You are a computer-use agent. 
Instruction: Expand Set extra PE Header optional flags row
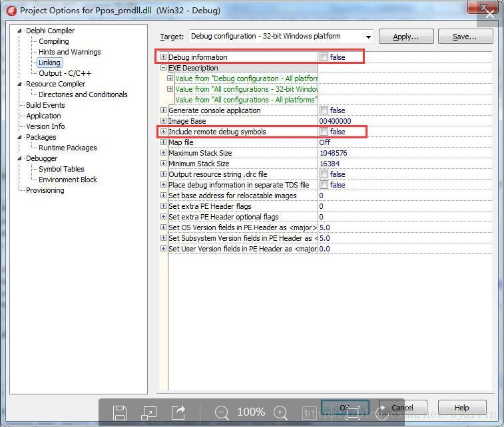[x=163, y=216]
